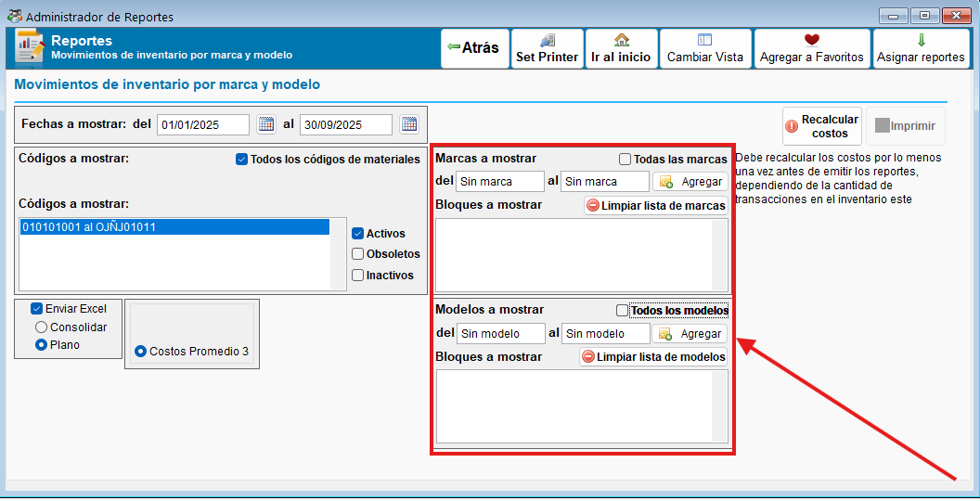The width and height of the screenshot is (980, 501).
Task: Click the 'al' Sin modelo field
Action: tap(606, 334)
